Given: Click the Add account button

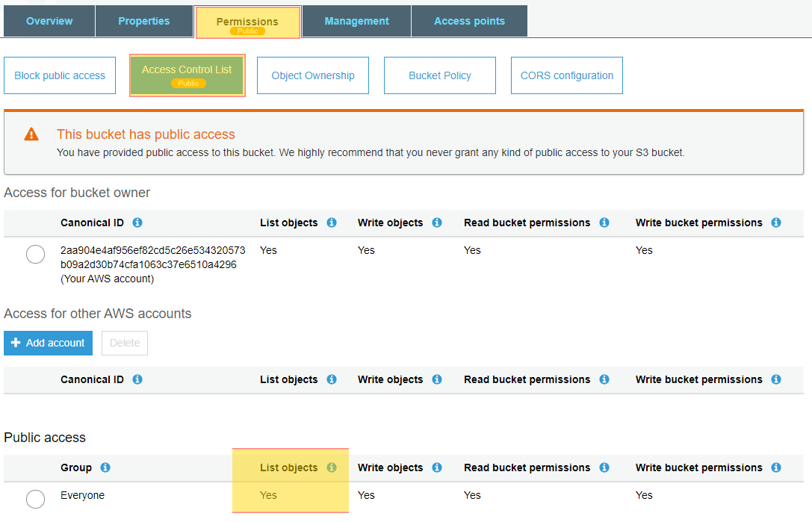Looking at the screenshot, I should [48, 344].
